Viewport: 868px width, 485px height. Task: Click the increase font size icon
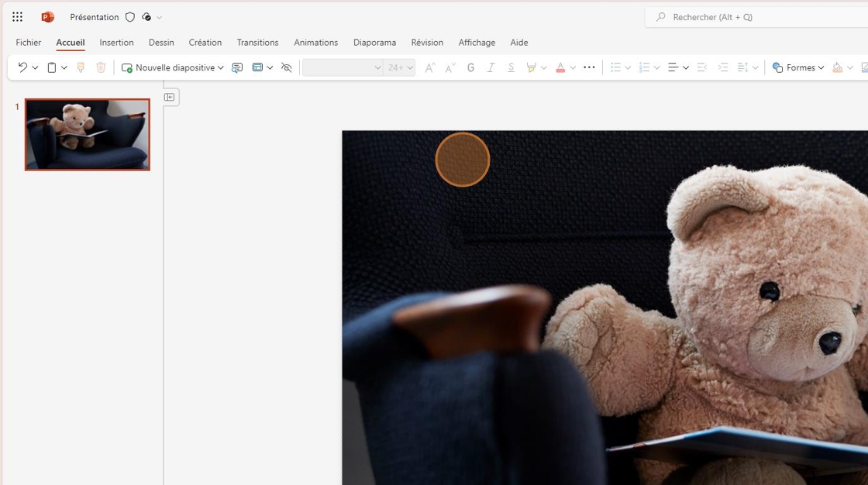pos(429,67)
